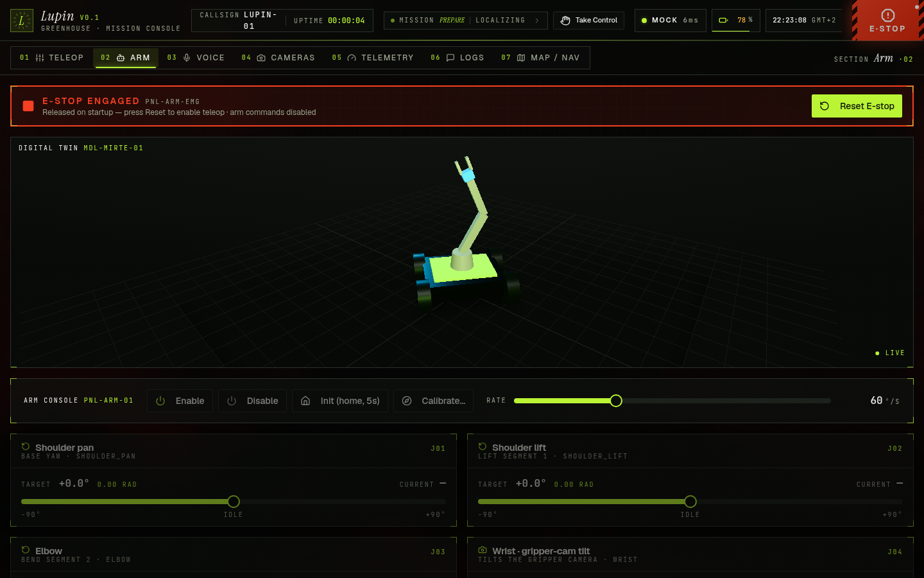Click the map icon on Map / Nav tab
The height and width of the screenshot is (578, 924).
coord(521,58)
